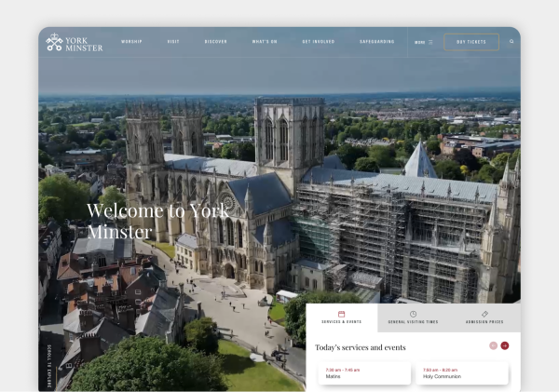Switch to the General Visiting Times tab
559x392 pixels.
click(x=413, y=318)
